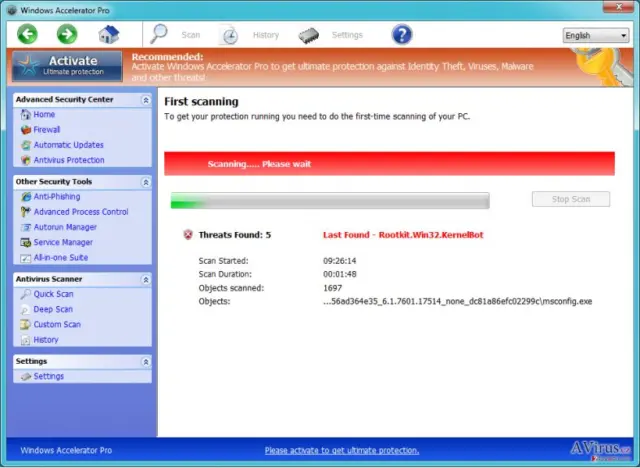Collapse the Other Security Tools panel

pos(146,182)
